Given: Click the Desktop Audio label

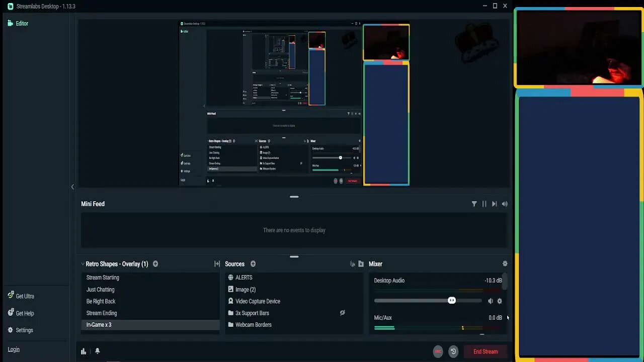Looking at the screenshot, I should 389,281.
